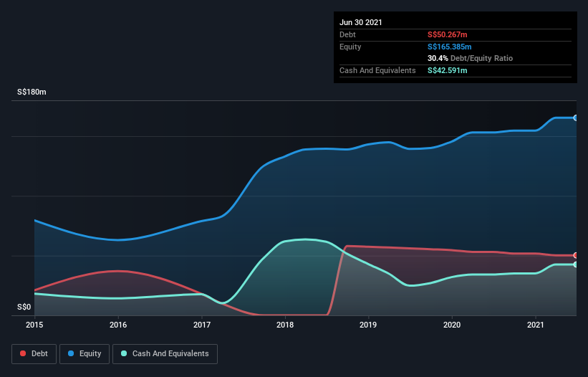Click the 2018 x-axis label

coord(285,325)
